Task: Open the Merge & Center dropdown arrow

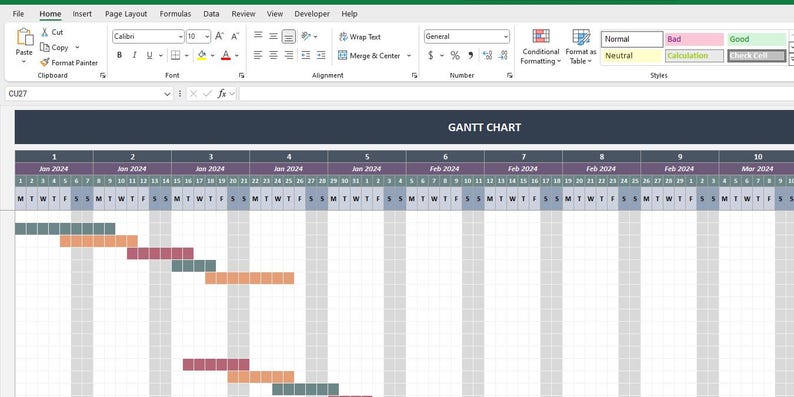Action: point(409,56)
